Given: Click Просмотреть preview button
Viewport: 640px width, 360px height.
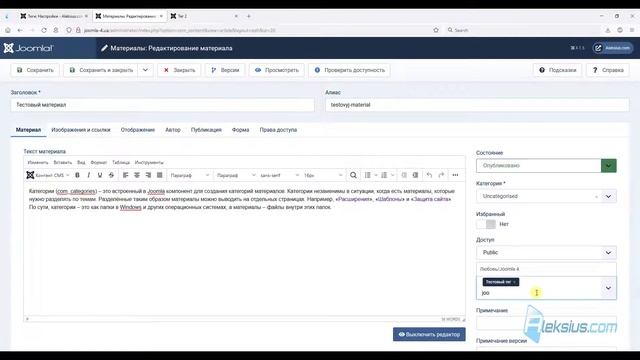Looking at the screenshot, I should (x=277, y=70).
